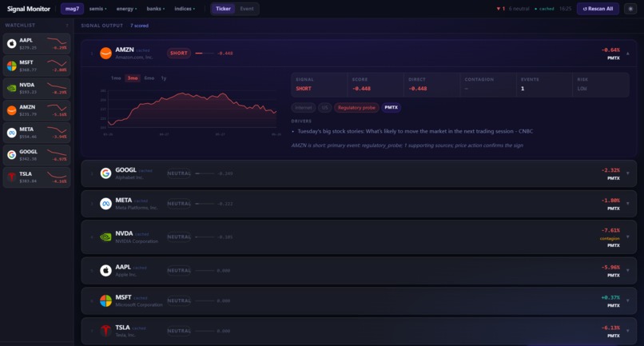Click the Amazon logo in the AMZN watchlist card
Screen dimensions: 644x346
coord(11,110)
